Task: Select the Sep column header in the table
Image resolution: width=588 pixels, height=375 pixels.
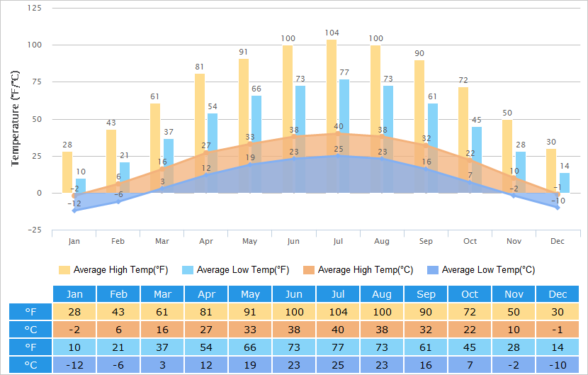Action: 426,294
